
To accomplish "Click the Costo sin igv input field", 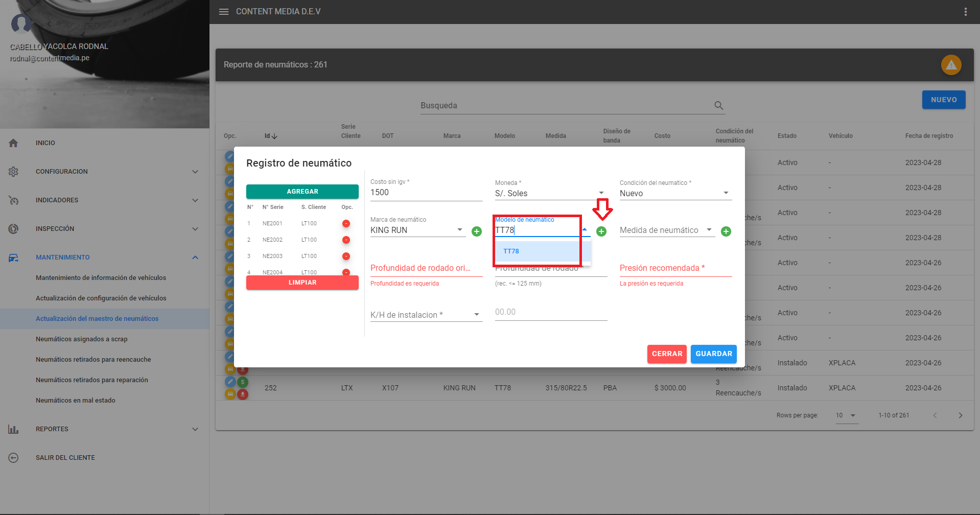I will 426,193.
